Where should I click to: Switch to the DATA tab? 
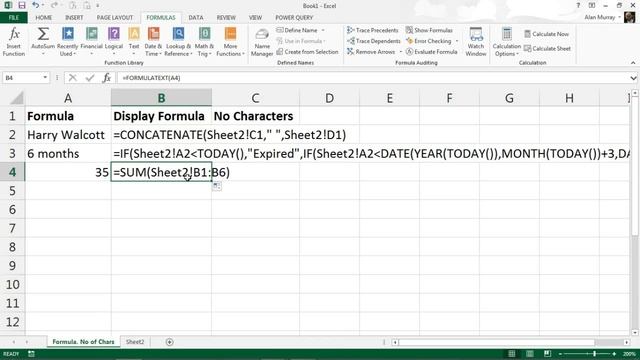coord(196,18)
